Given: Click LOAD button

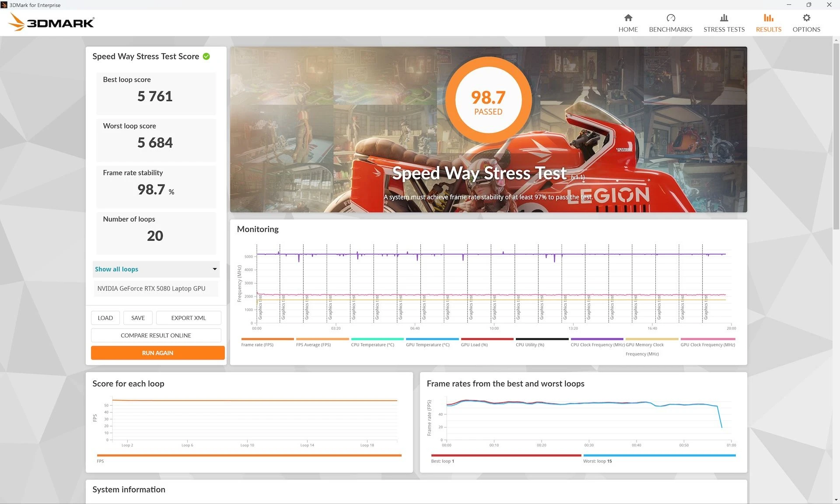Looking at the screenshot, I should 105,318.
